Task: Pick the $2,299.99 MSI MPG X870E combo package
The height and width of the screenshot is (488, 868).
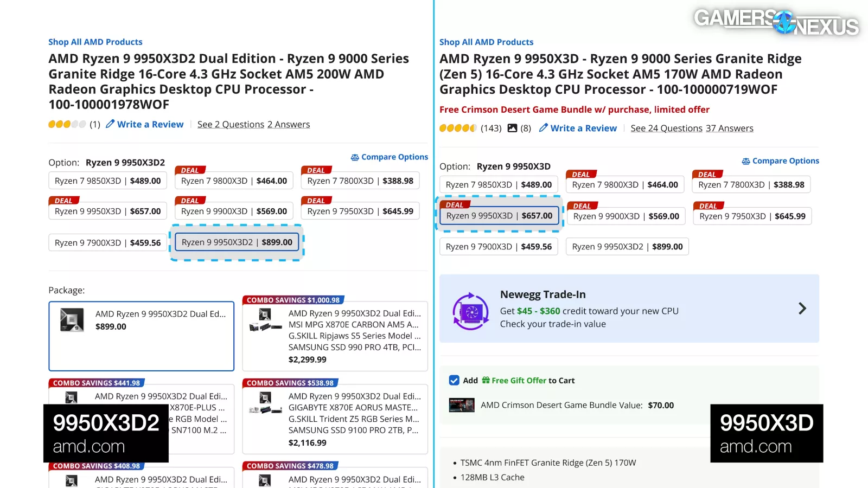Action: [x=335, y=336]
